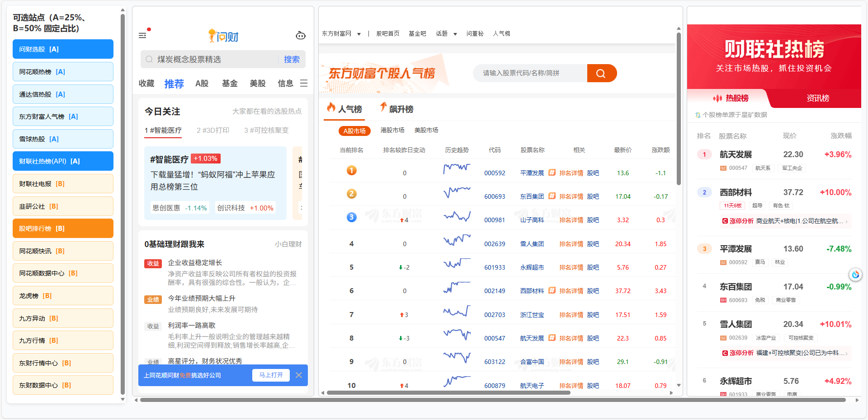Click the orange magnifier search icon
Viewport: 868px width, 420px height.
[601, 73]
